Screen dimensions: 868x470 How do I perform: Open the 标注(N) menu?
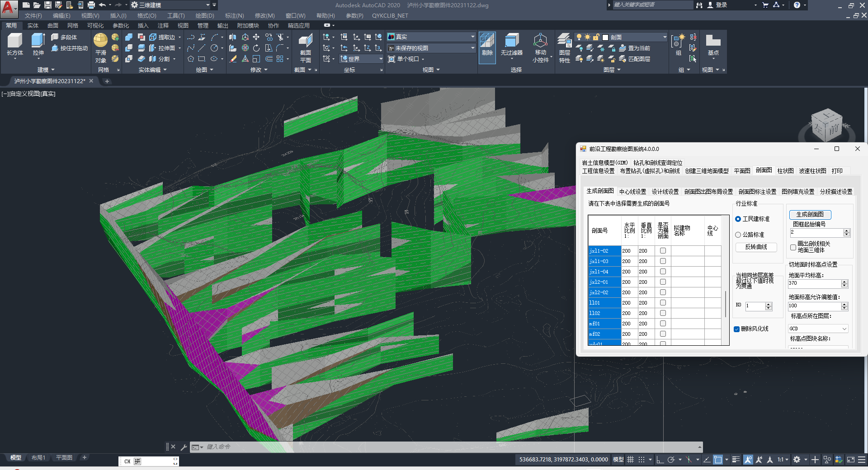pos(234,16)
